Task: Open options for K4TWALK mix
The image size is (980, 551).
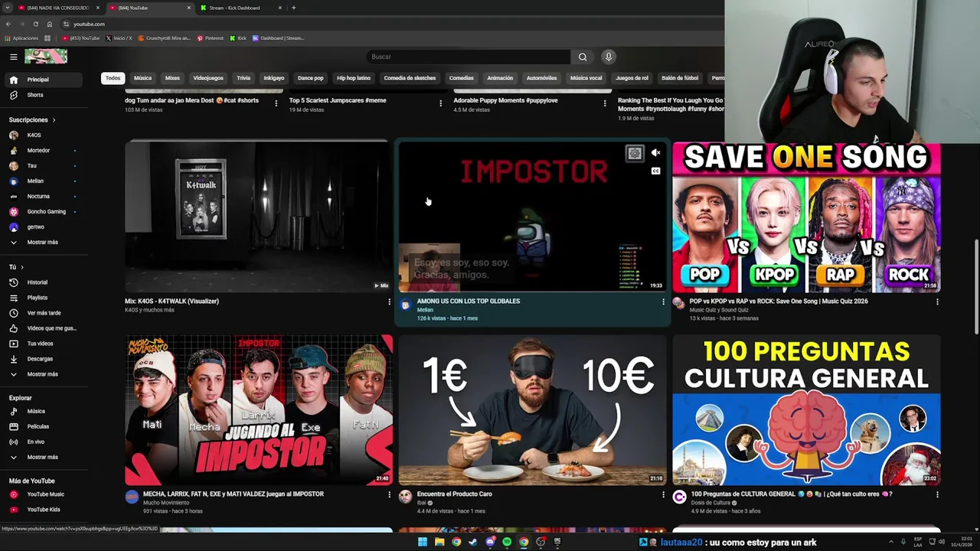Action: 389,302
